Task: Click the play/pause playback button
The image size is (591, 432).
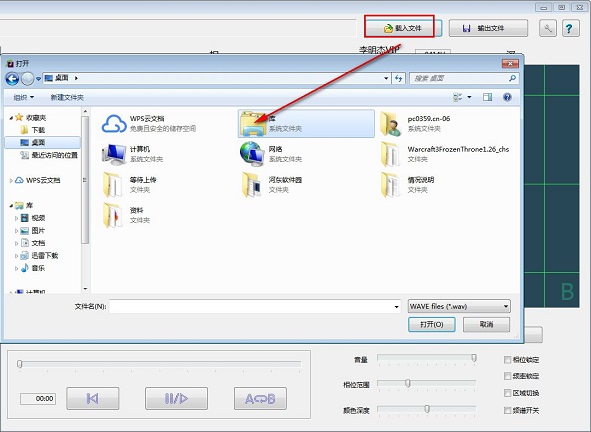Action: click(x=176, y=398)
